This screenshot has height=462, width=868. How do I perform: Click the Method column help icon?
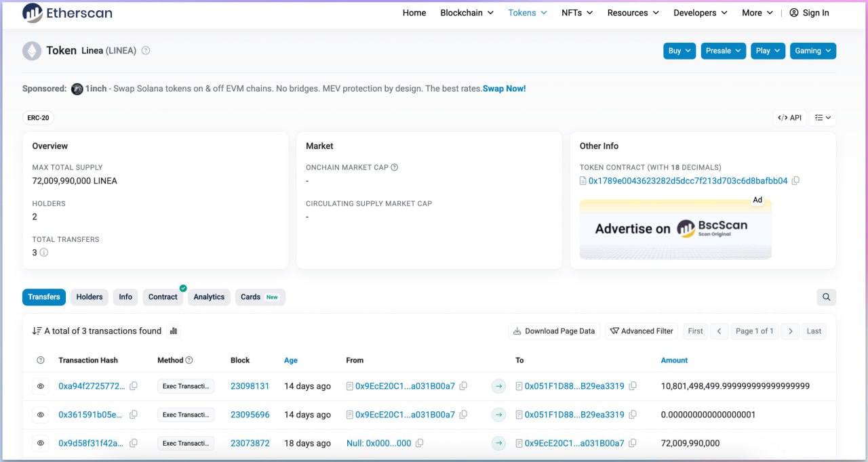[189, 360]
